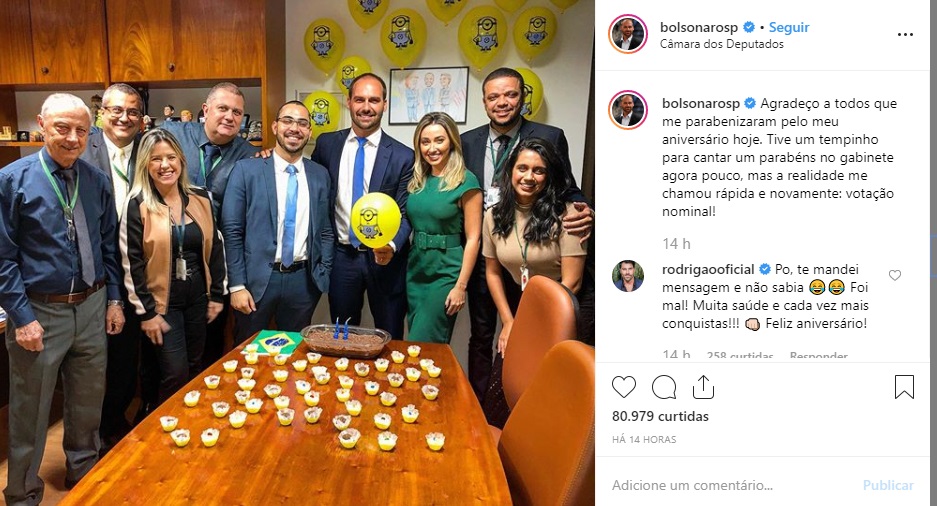Focus the Adicione um comentário field
This screenshot has height=506, width=937.
tap(733, 485)
